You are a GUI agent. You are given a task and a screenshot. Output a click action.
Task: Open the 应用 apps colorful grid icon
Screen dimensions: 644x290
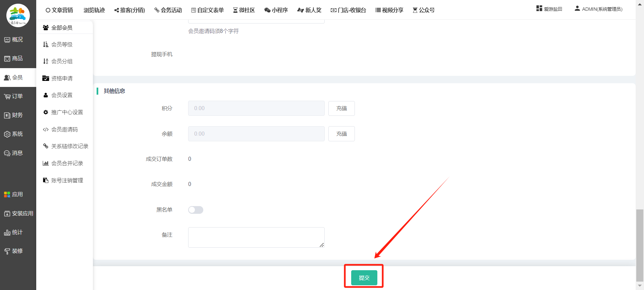[7, 195]
